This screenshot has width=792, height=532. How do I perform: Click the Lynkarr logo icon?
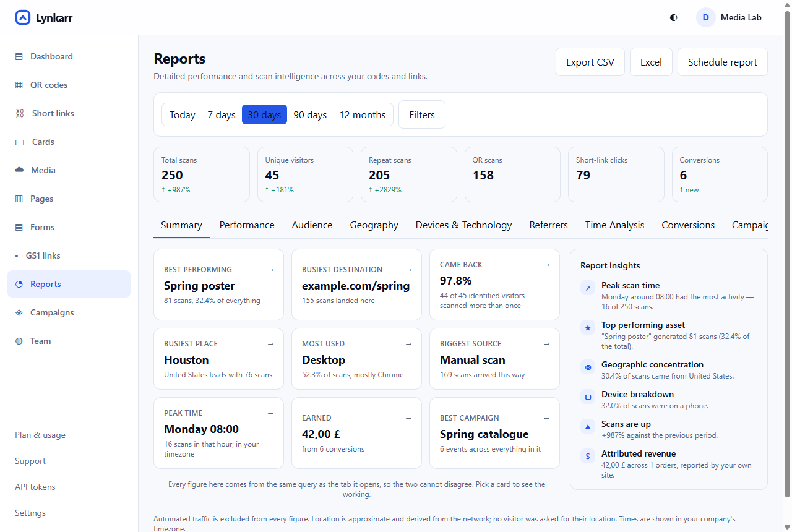[22, 18]
